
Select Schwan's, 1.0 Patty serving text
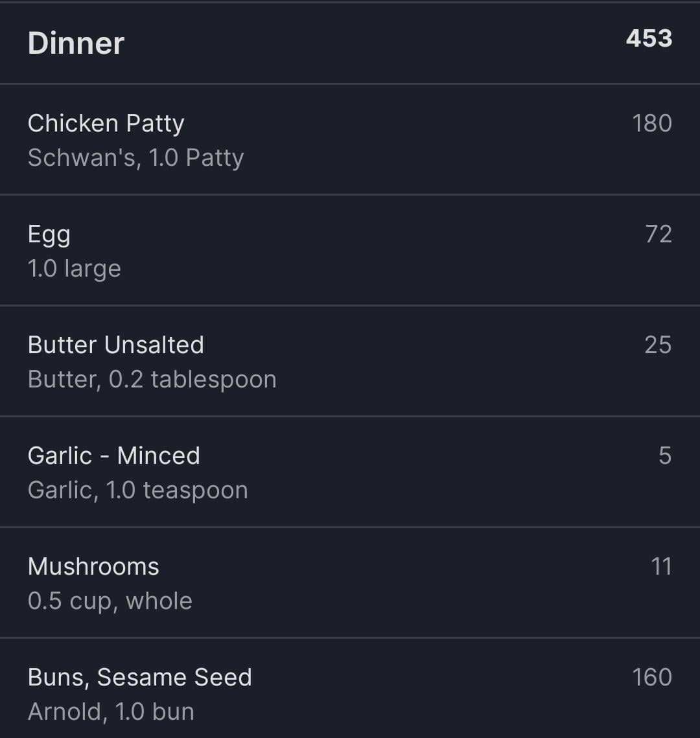pyautogui.click(x=135, y=157)
